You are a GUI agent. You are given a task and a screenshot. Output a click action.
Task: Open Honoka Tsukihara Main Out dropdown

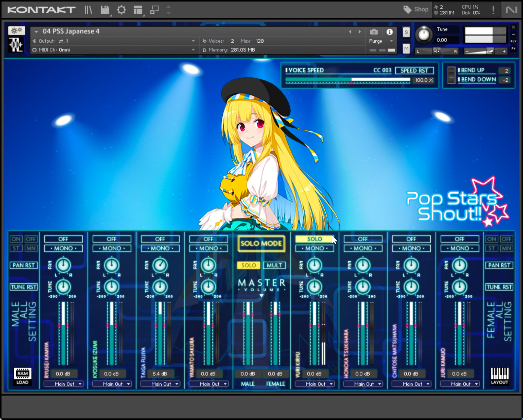coord(363,384)
